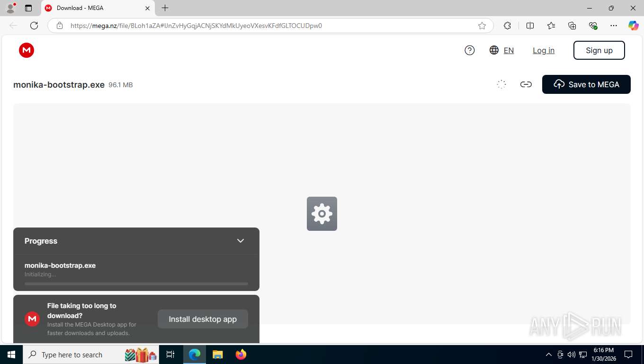
Task: Open the network tray icon
Action: click(x=583, y=355)
